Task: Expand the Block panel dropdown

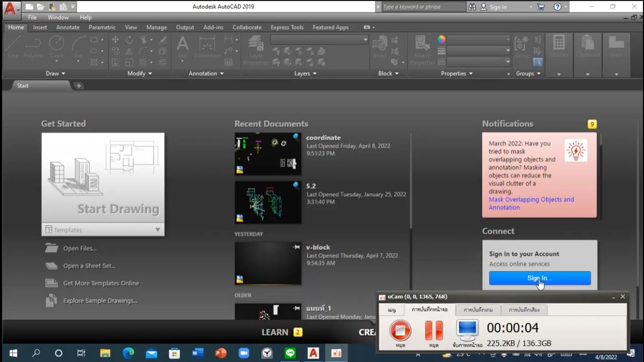Action: 389,73
